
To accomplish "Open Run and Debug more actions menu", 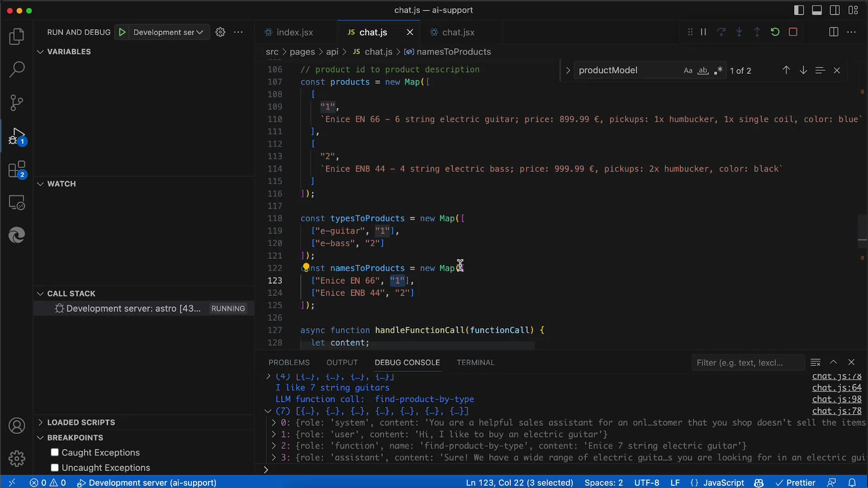I will click(x=238, y=32).
